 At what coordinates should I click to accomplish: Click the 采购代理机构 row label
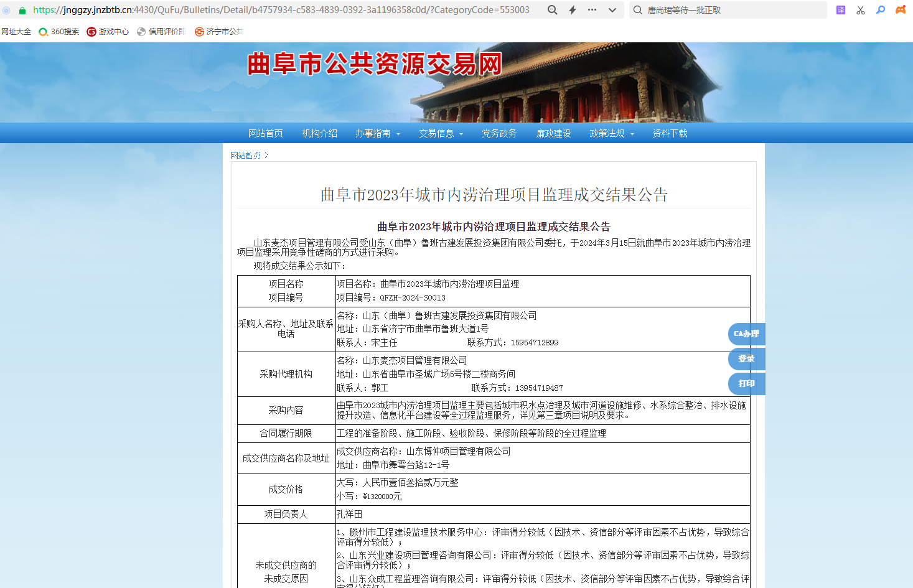(x=286, y=375)
